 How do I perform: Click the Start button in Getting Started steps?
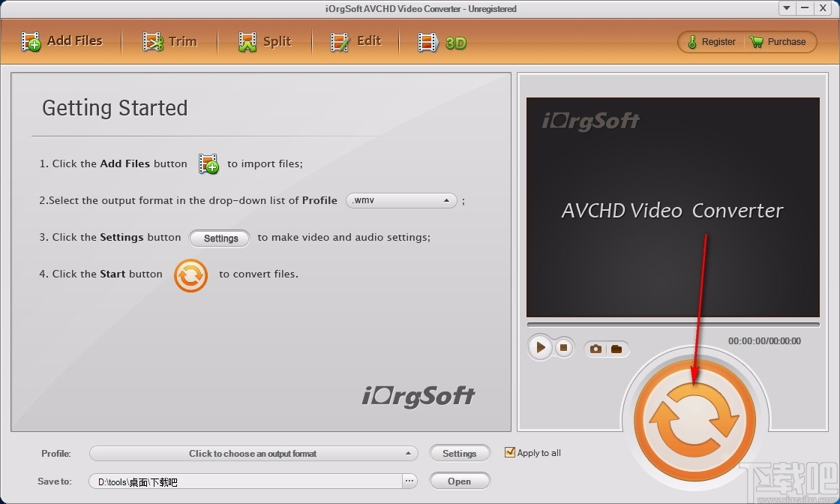tap(190, 276)
